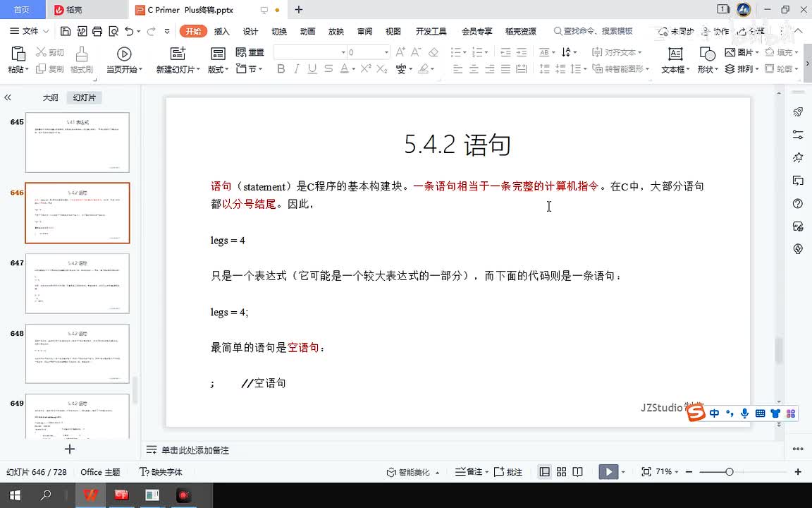Undo the last action
Image resolution: width=812 pixels, height=508 pixels.
129,31
